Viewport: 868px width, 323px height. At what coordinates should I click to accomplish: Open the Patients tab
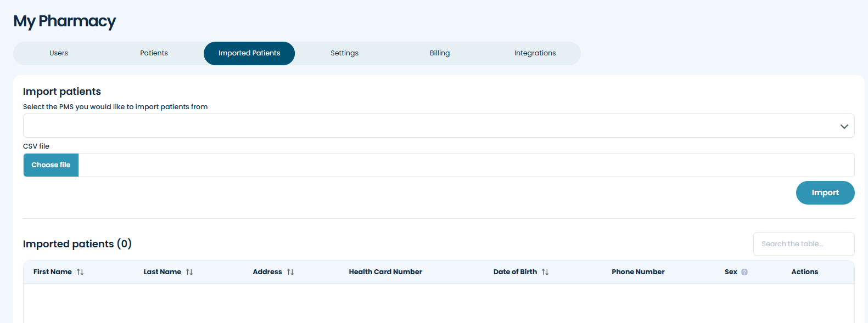[154, 53]
